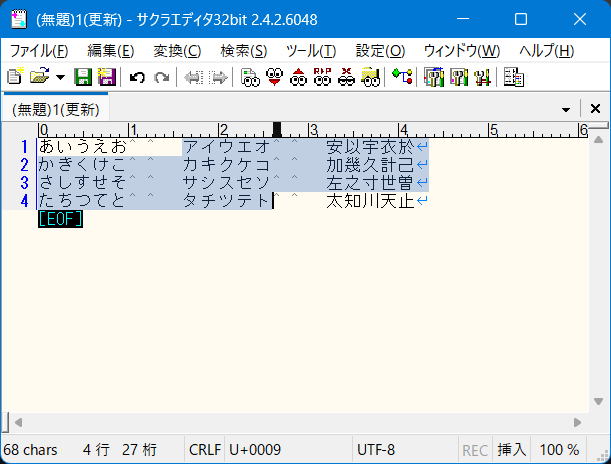Click line number 1 in the gutter
The image size is (611, 464).
tap(24, 146)
